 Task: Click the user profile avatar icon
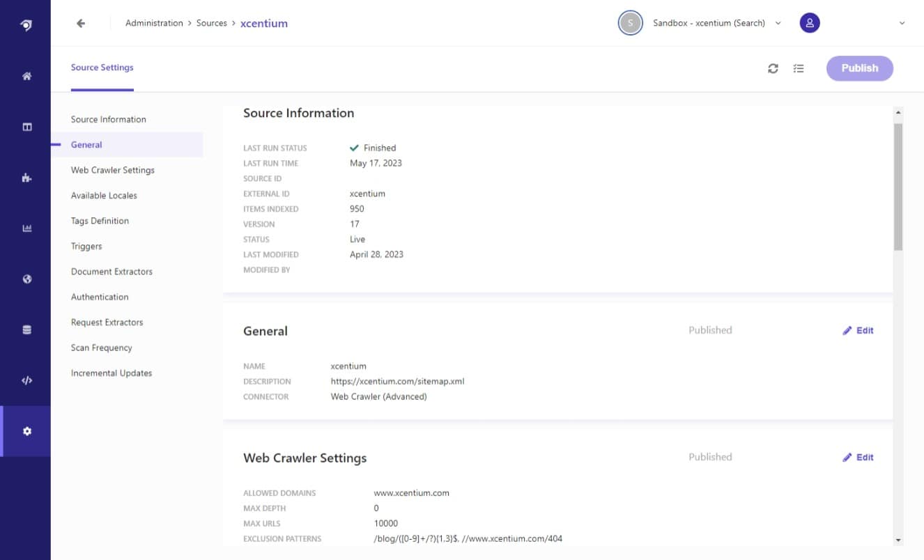810,23
